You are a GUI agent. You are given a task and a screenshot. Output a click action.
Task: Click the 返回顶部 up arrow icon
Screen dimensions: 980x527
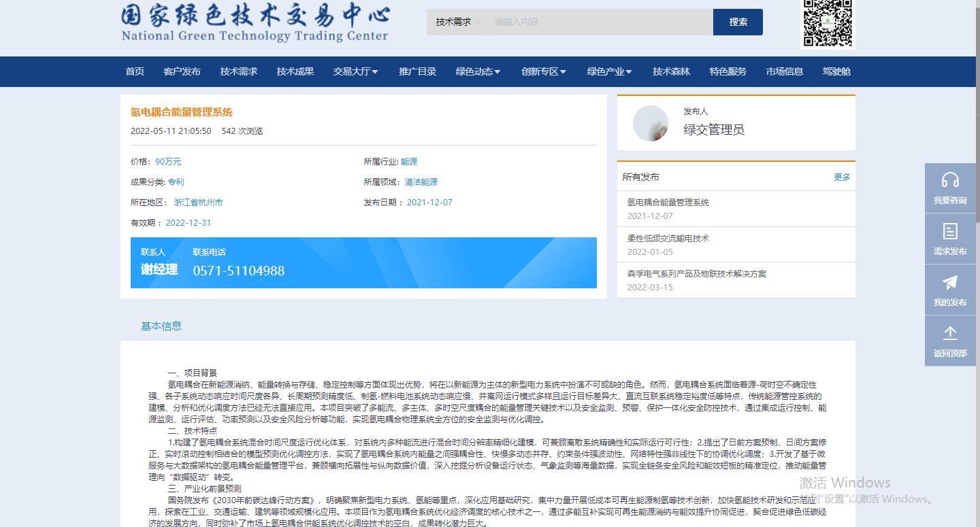[x=950, y=333]
